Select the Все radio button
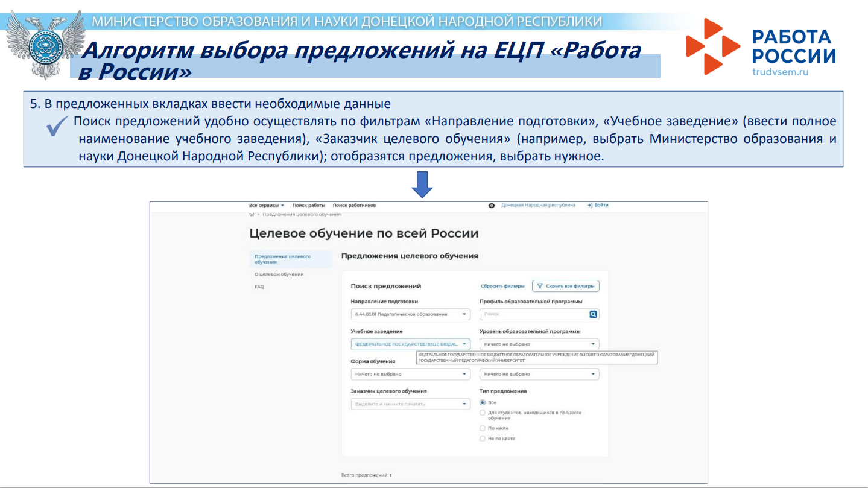The image size is (868, 488). tap(483, 402)
